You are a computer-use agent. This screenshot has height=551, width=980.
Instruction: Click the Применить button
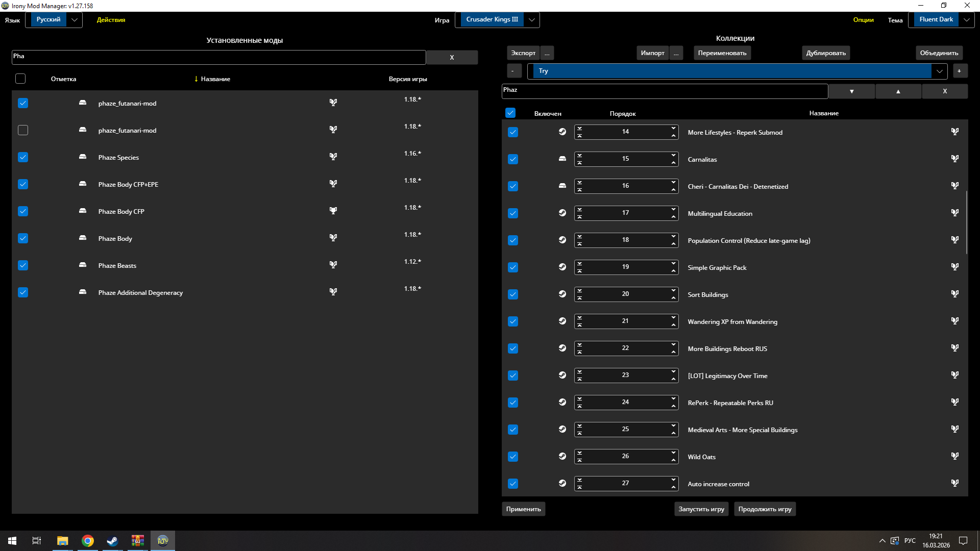coord(524,509)
